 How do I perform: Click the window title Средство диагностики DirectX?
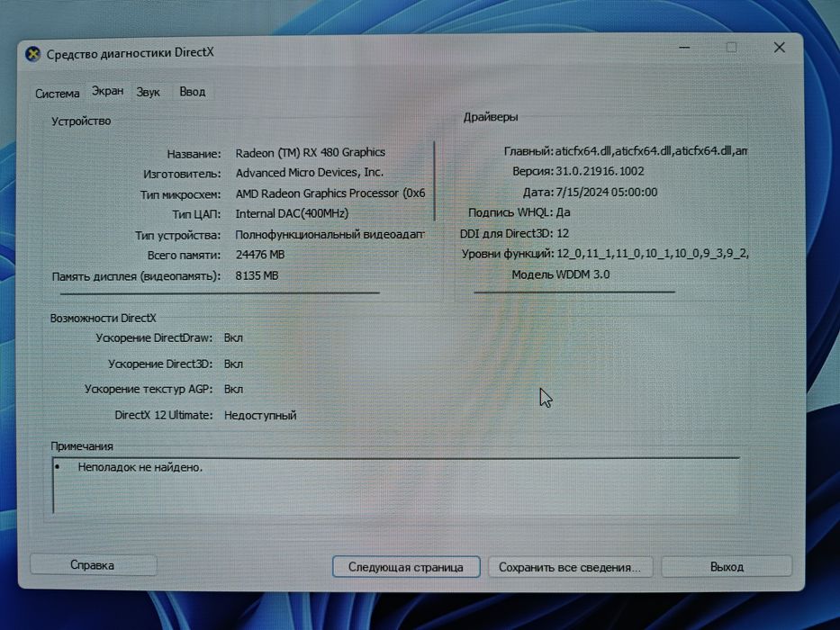tap(131, 53)
